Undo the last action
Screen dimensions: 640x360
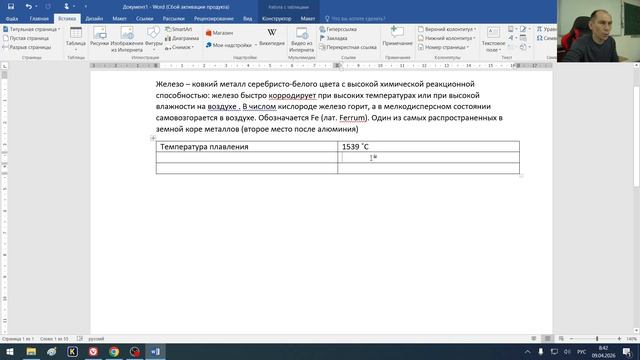click(28, 7)
